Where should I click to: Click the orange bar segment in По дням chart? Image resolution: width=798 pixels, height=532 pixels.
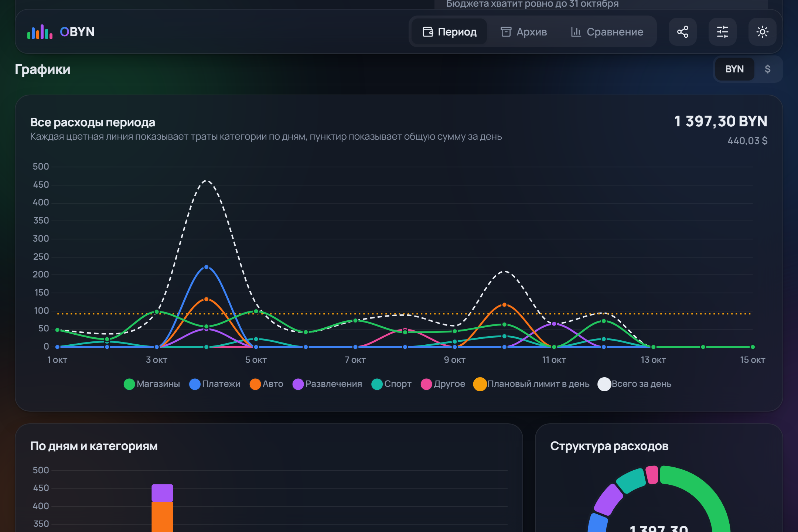pos(162,516)
